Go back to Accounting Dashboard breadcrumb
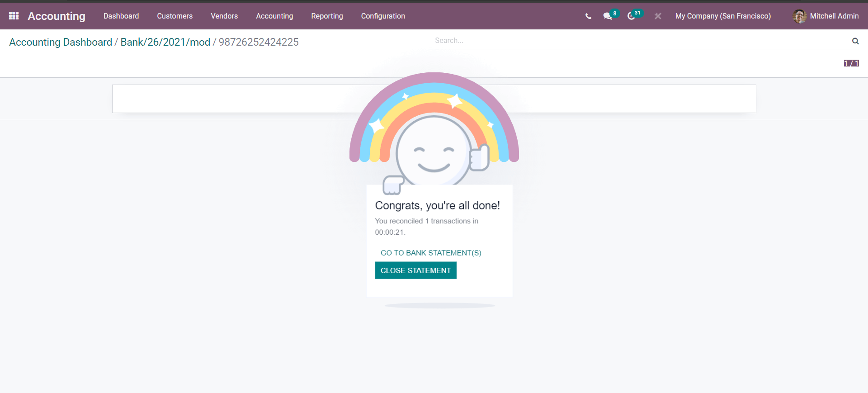 61,42
